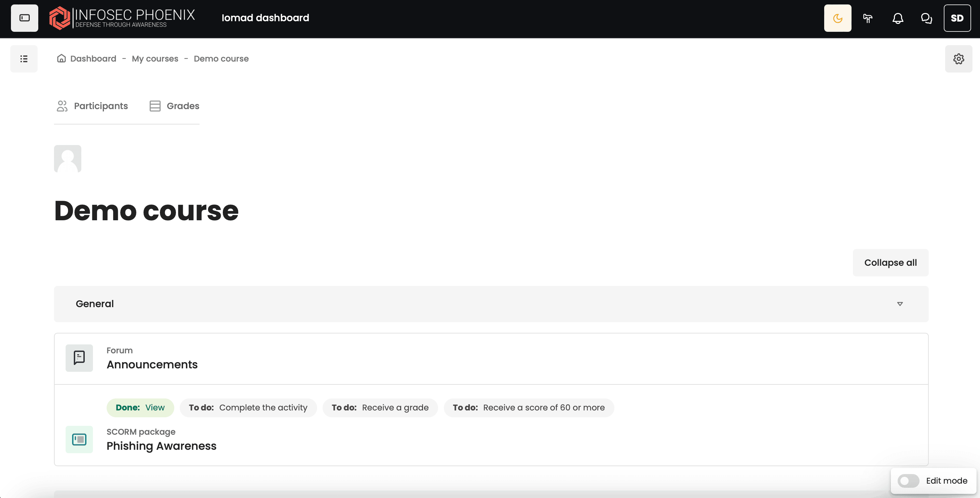Click the sidebar panel icon in top-left
The height and width of the screenshot is (498, 980).
point(24,18)
